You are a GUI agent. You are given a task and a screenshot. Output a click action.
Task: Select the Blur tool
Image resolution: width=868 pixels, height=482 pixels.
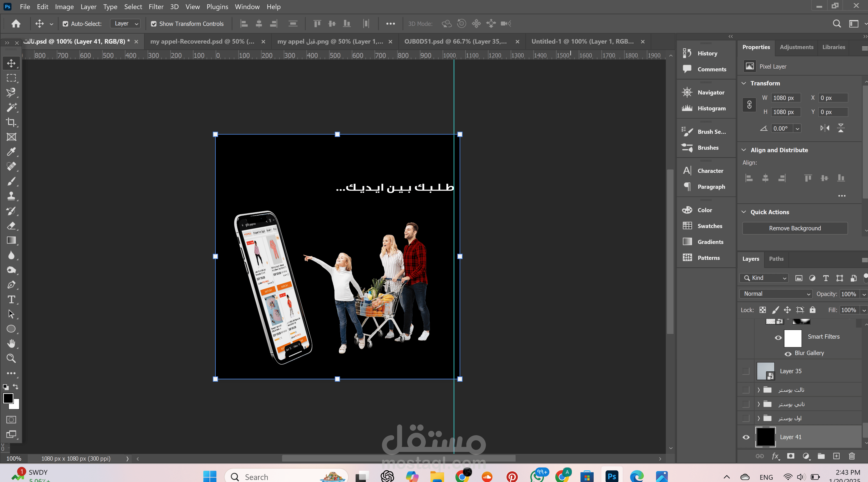(11, 255)
